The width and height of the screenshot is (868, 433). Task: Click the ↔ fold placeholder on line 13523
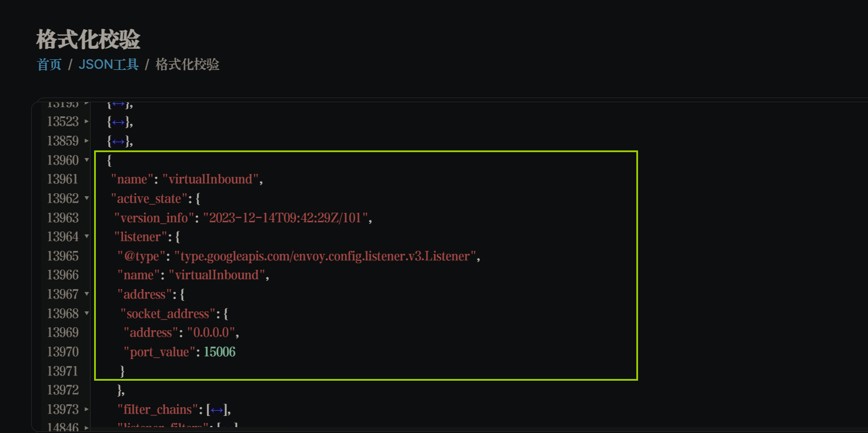point(118,122)
